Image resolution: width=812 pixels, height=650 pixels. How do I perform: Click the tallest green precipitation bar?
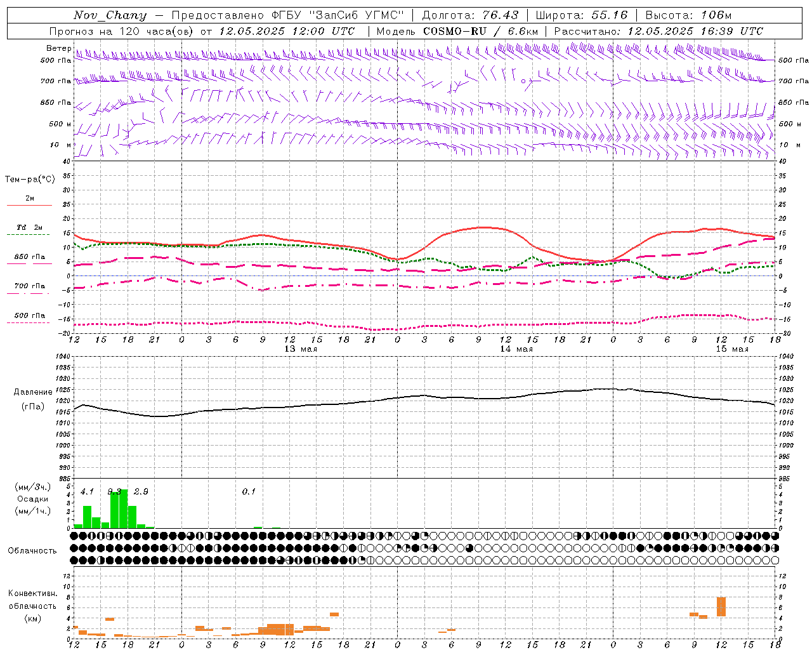click(123, 508)
